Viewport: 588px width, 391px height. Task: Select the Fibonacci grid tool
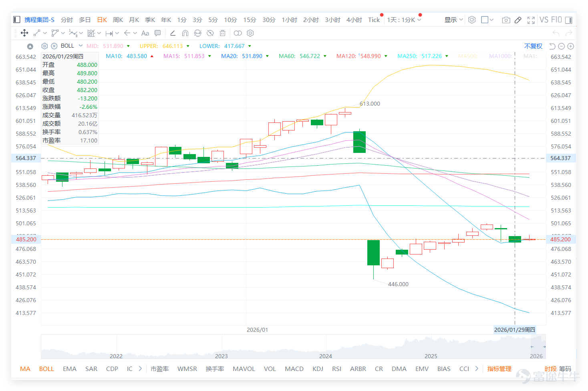[x=91, y=33]
